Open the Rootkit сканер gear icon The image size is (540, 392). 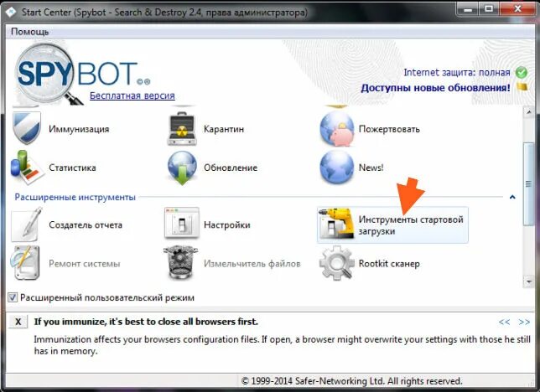[337, 263]
